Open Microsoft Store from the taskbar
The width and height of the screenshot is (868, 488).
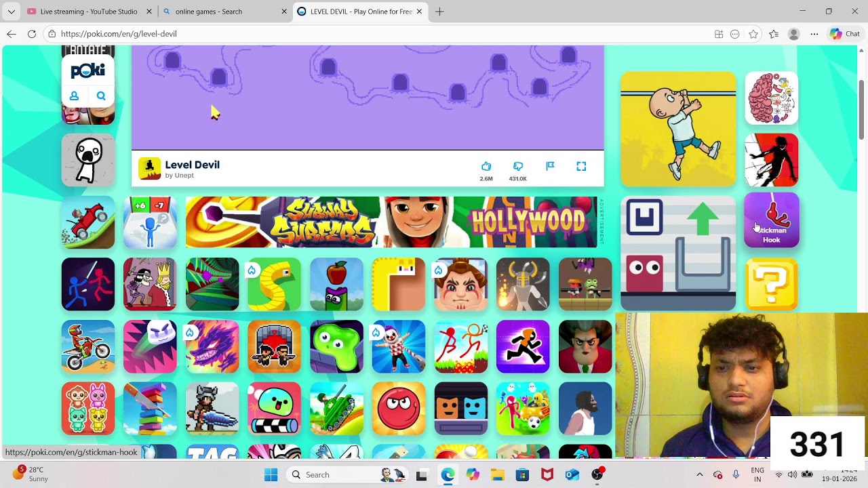[x=522, y=474]
